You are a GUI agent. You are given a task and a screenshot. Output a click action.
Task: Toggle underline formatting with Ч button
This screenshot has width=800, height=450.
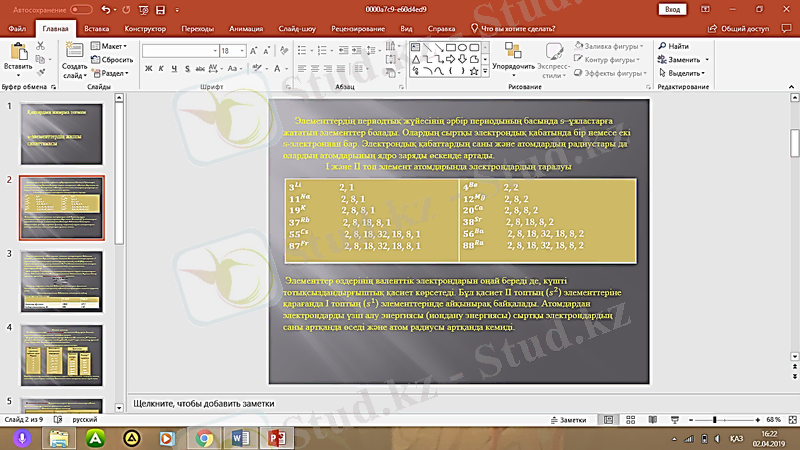pyautogui.click(x=174, y=69)
